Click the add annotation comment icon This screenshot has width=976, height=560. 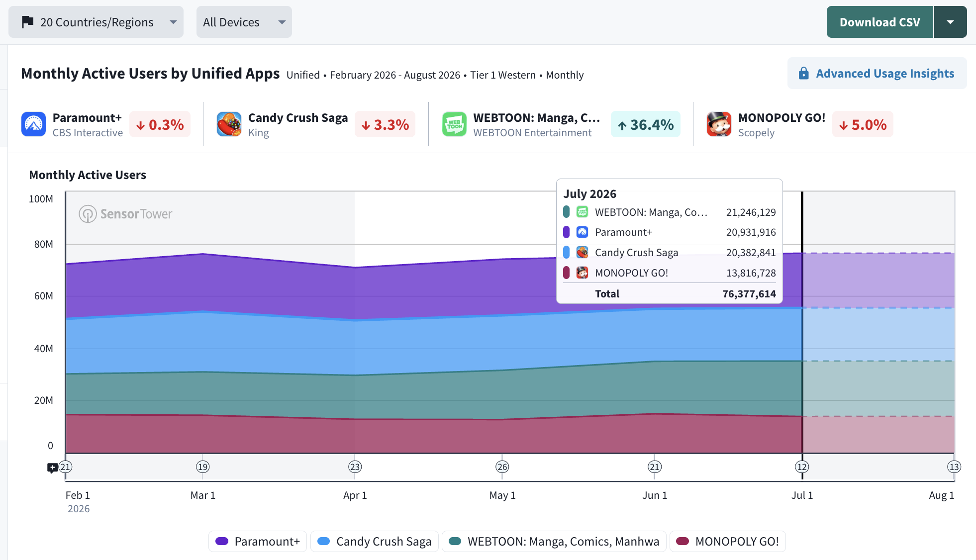coord(52,468)
